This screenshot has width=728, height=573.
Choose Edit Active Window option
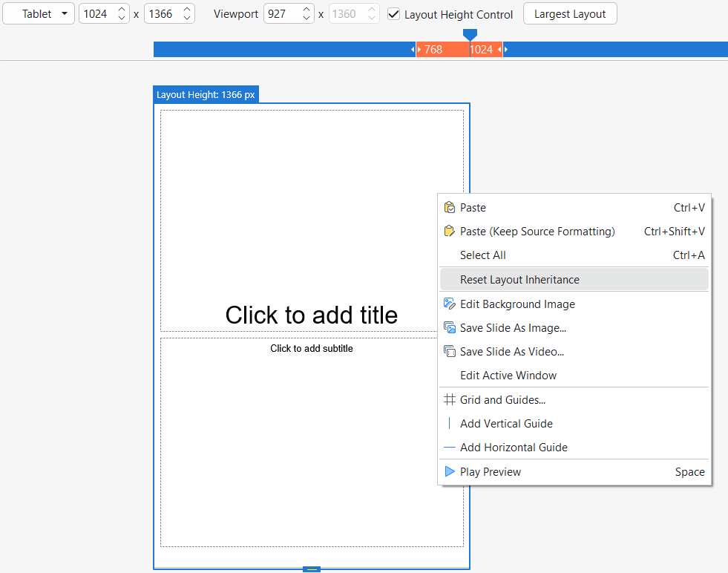[x=508, y=376]
